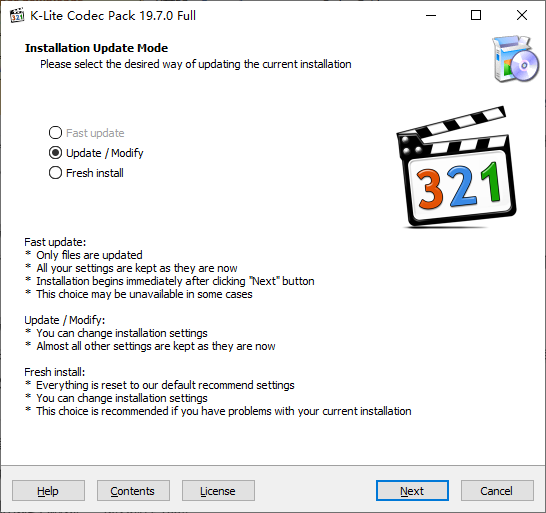Click 'Installation begins immediately after clicking "Next" button' line

(x=176, y=281)
